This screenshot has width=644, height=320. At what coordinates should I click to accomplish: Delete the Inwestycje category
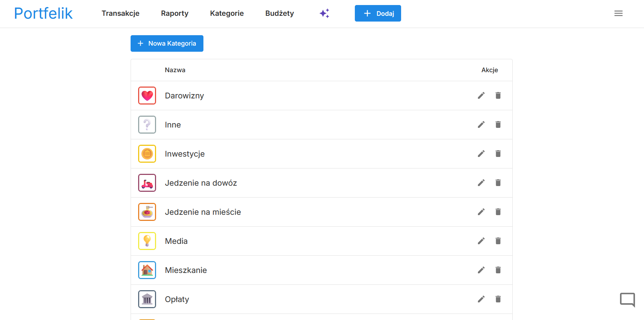pyautogui.click(x=498, y=154)
